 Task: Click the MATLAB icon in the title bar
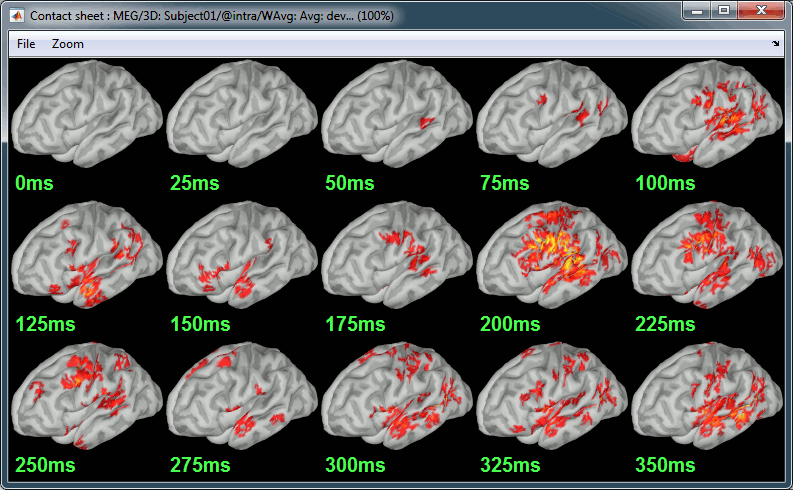coord(16,16)
